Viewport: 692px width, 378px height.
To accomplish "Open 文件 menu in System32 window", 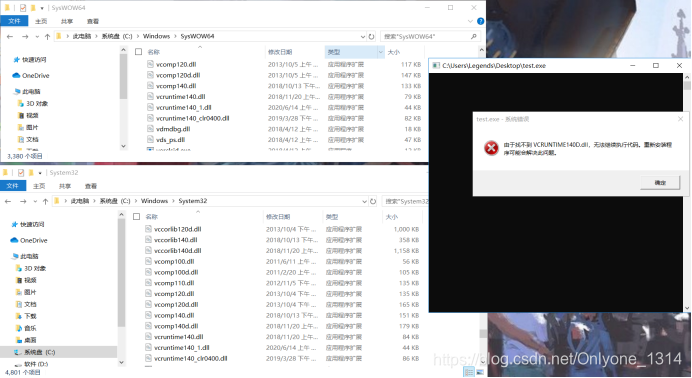I will point(13,186).
